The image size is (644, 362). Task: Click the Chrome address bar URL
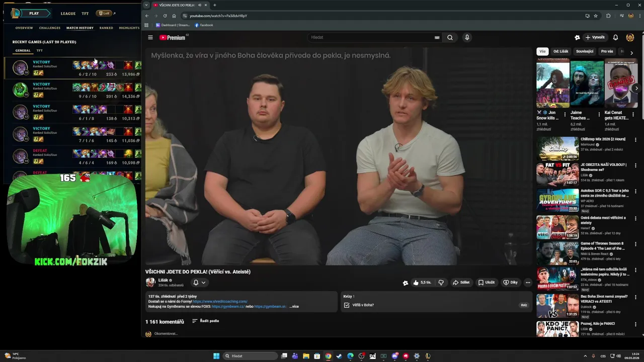[218, 16]
